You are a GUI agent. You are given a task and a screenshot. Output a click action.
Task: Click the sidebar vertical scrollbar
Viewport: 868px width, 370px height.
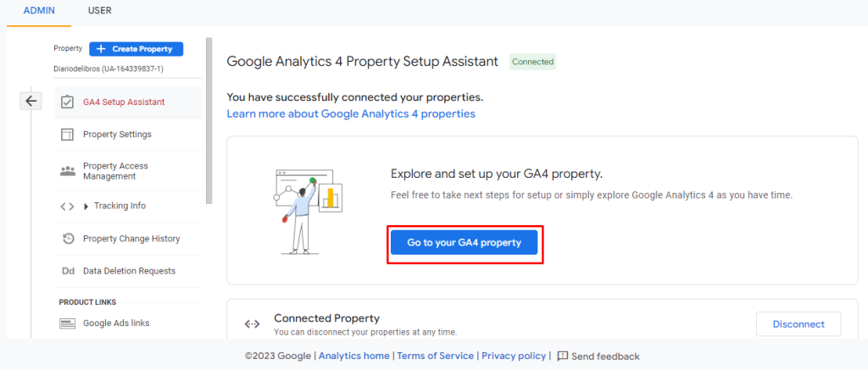tap(209, 127)
